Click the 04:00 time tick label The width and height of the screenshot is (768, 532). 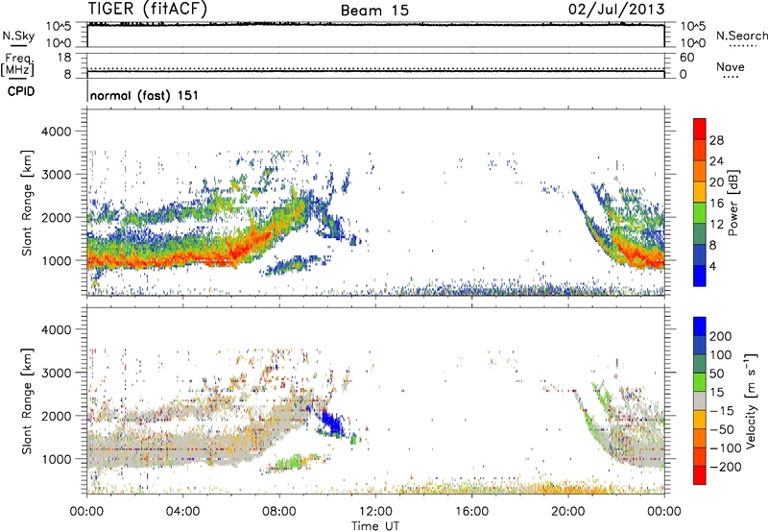183,512
